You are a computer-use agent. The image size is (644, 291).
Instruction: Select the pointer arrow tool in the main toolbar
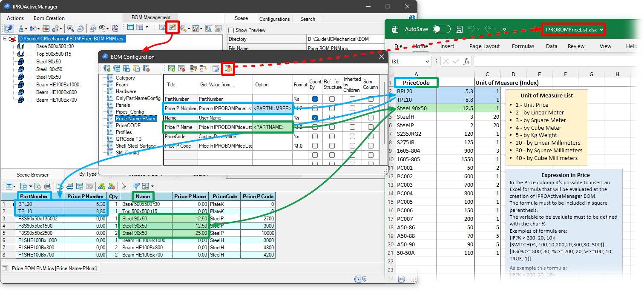click(x=9, y=28)
